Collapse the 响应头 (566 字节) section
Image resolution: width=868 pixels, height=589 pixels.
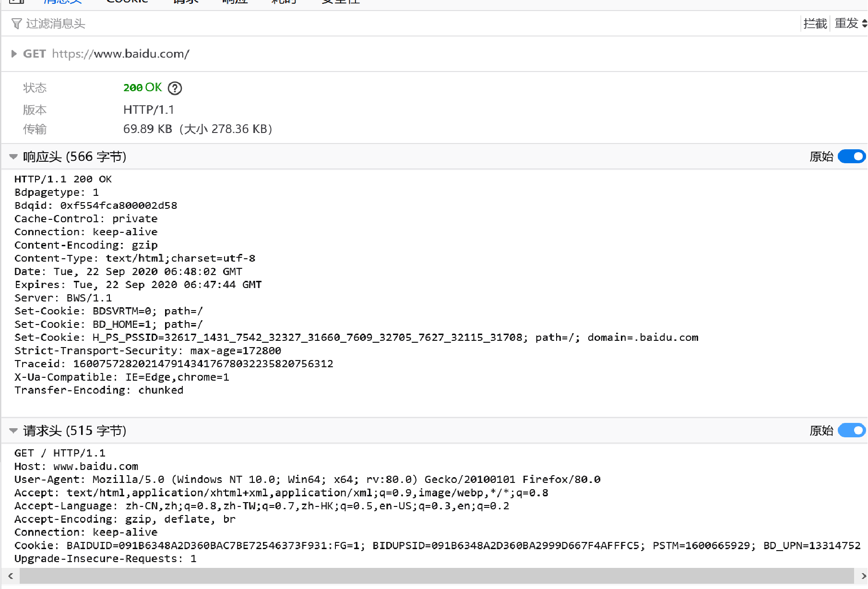pyautogui.click(x=13, y=156)
